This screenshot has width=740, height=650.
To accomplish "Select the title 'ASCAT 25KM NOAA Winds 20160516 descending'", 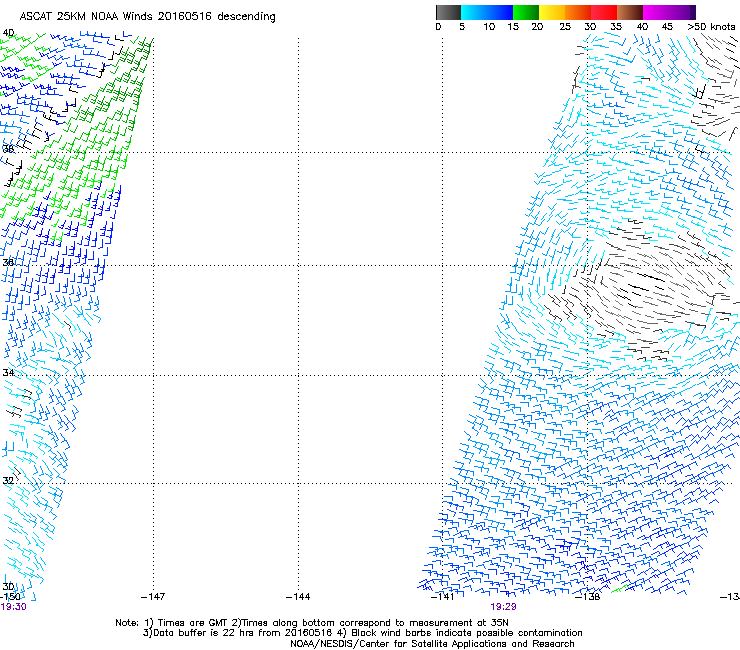I will click(x=147, y=17).
